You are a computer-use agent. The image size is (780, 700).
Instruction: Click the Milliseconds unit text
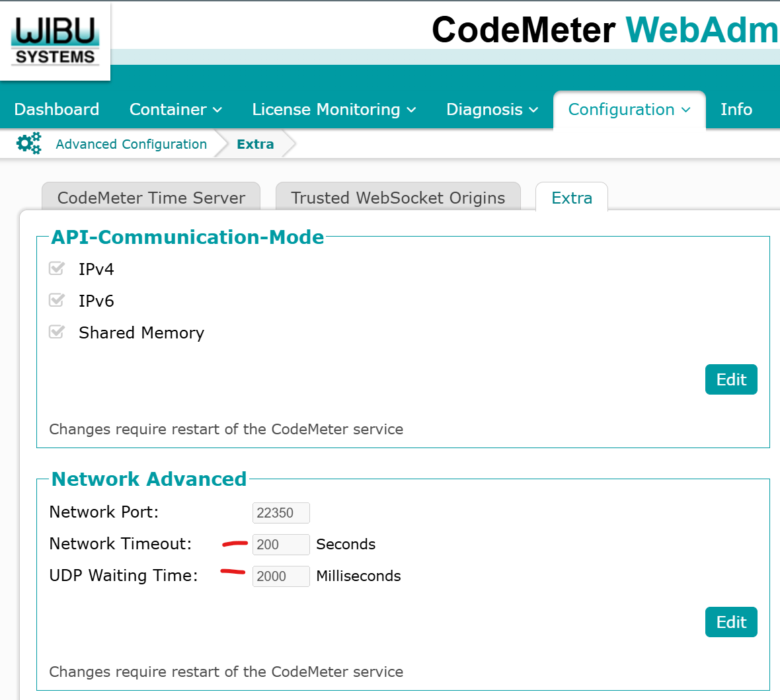pyautogui.click(x=359, y=576)
